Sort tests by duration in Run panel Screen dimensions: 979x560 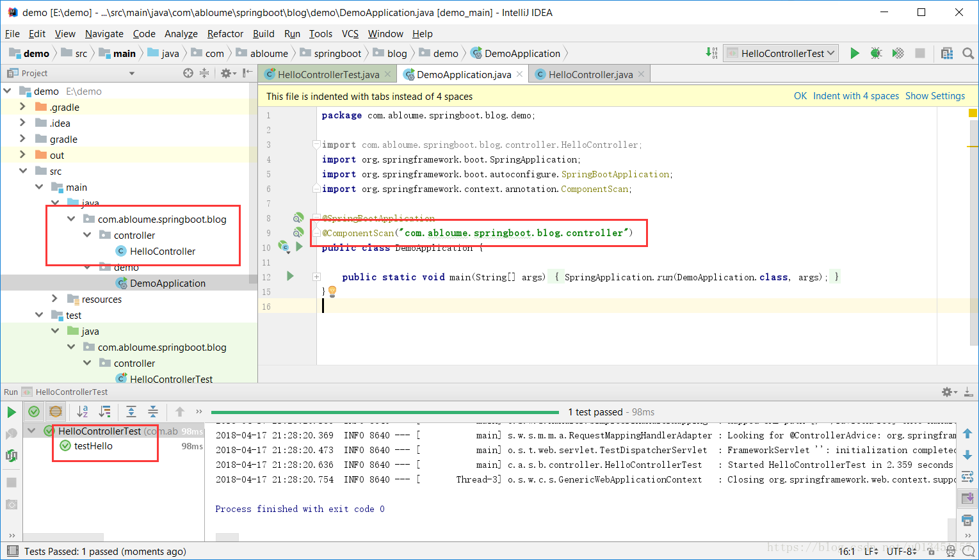pos(104,412)
